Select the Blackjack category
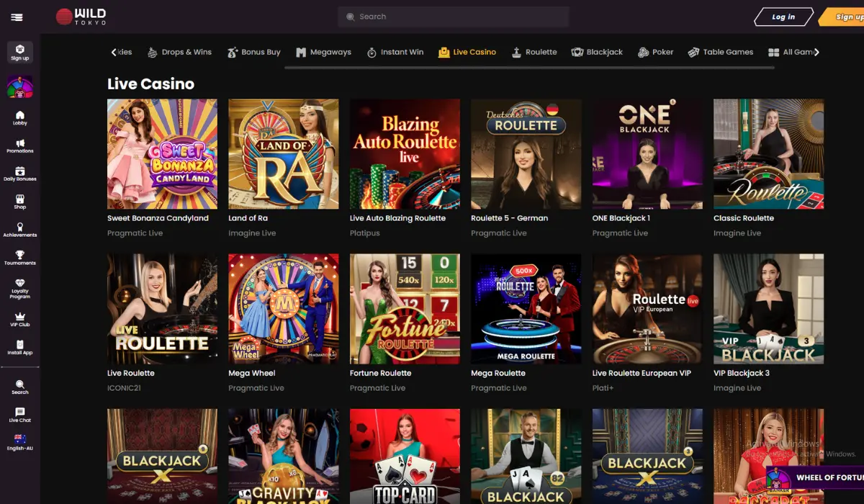Viewport: 864px width, 504px height. click(597, 52)
